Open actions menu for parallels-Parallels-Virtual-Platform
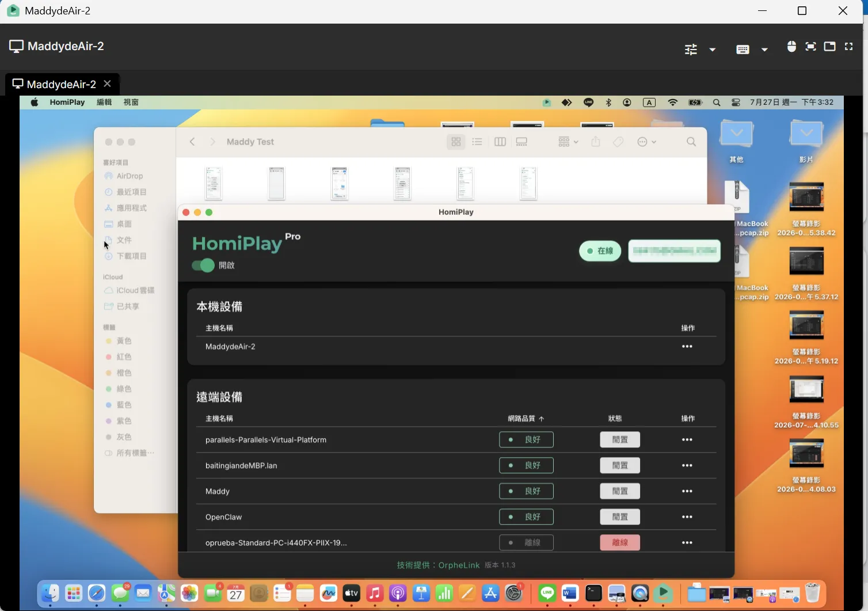Screen dimensions: 868x611 (x=687, y=440)
